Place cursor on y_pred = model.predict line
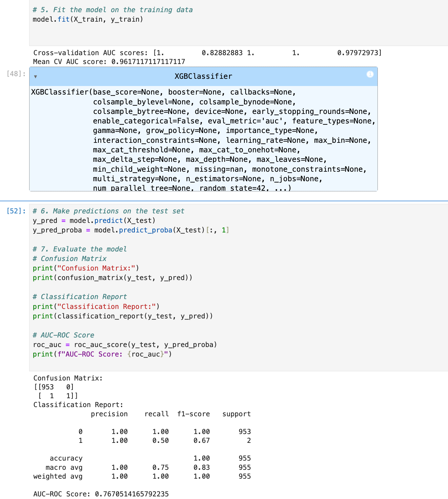This screenshot has width=448, height=499. pos(94,221)
